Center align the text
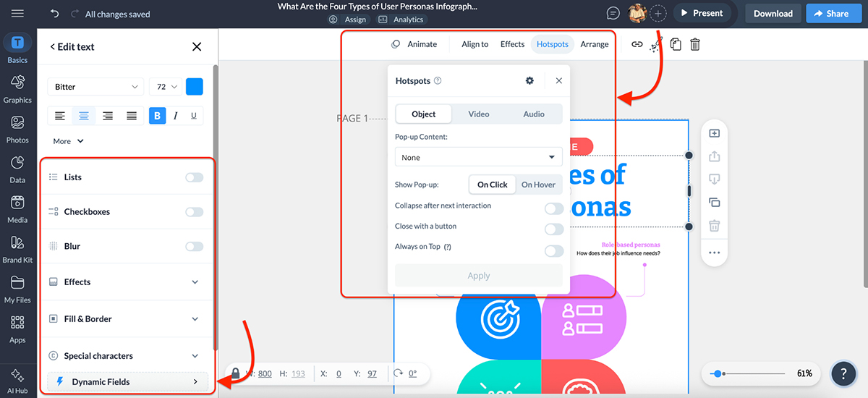The width and height of the screenshot is (868, 398). click(84, 116)
